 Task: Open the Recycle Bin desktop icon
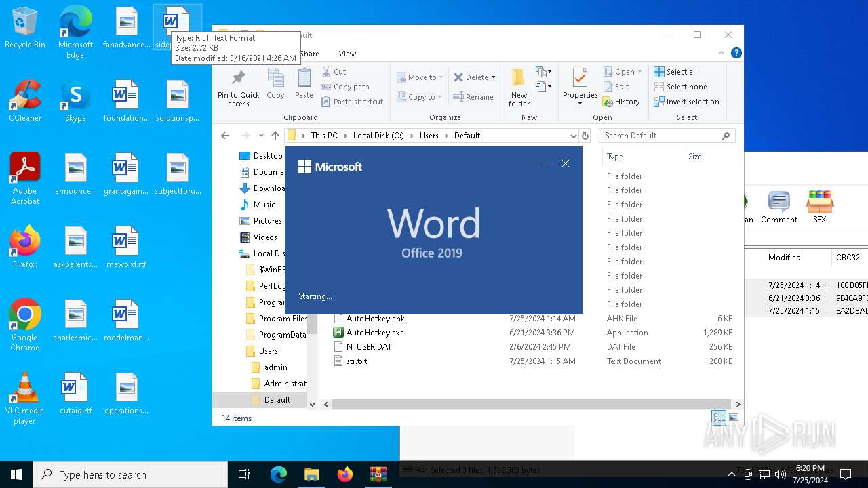pos(25,28)
